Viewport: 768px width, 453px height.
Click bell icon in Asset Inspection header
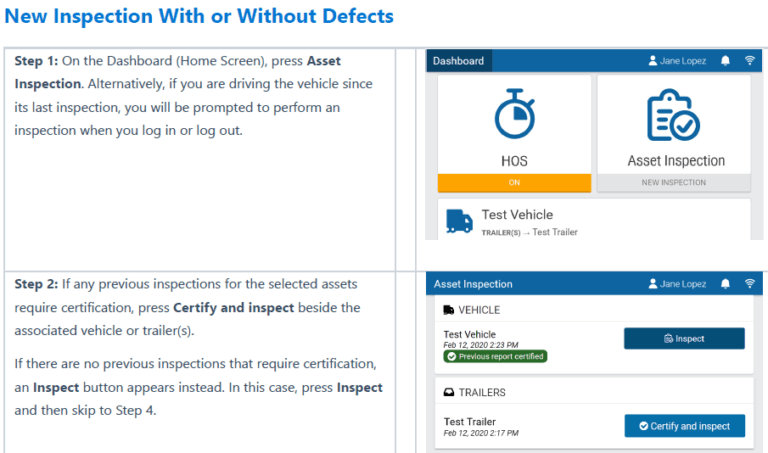pos(725,284)
